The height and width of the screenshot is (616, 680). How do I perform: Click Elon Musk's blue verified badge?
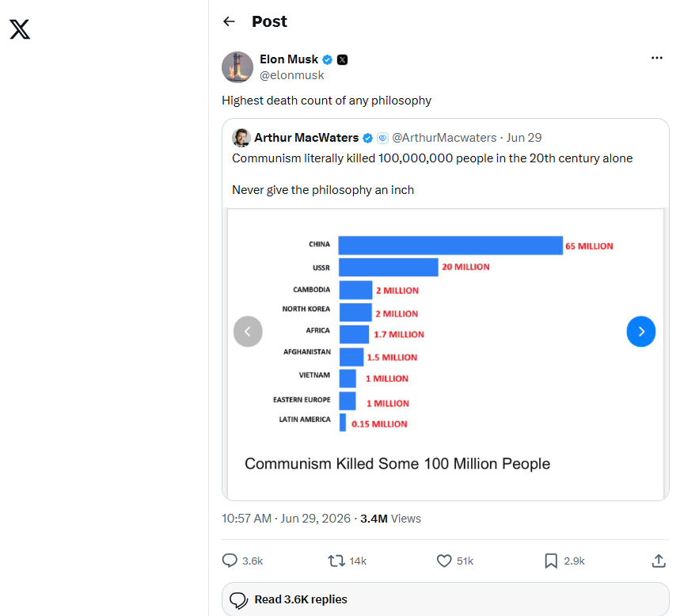tap(328, 59)
